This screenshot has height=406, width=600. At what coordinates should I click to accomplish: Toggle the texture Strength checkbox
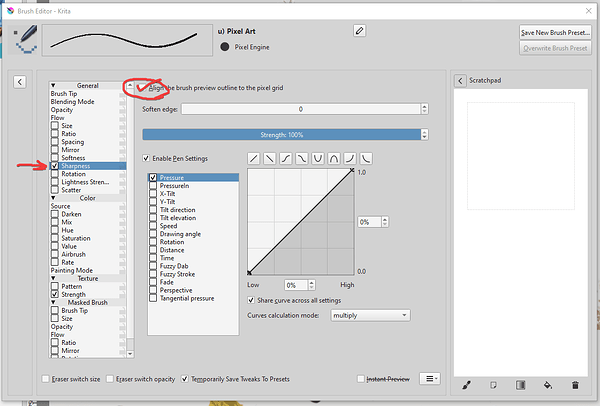tap(55, 294)
